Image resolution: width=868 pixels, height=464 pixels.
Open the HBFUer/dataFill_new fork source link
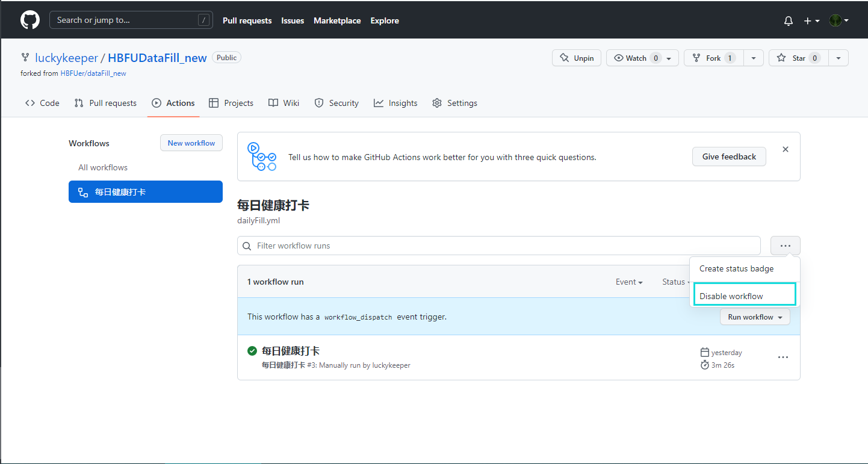coord(93,73)
